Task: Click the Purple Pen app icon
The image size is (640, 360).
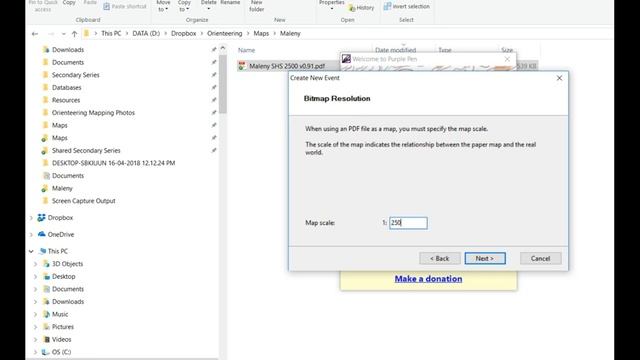Action: tap(346, 59)
